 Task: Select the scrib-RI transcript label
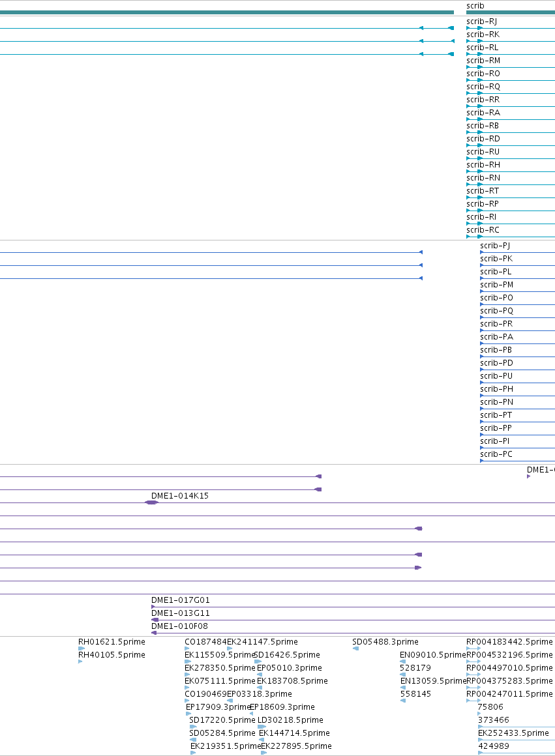point(481,216)
